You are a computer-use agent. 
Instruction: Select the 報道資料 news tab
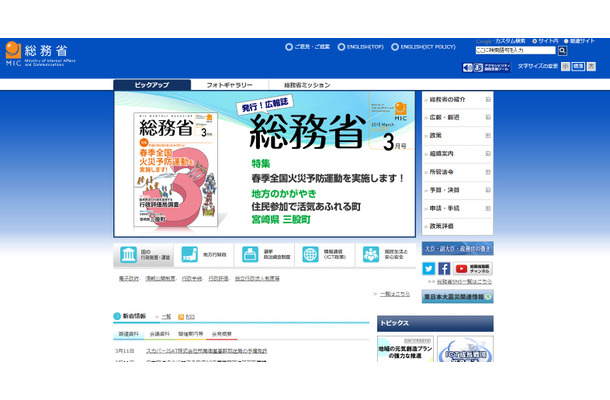coord(129,334)
